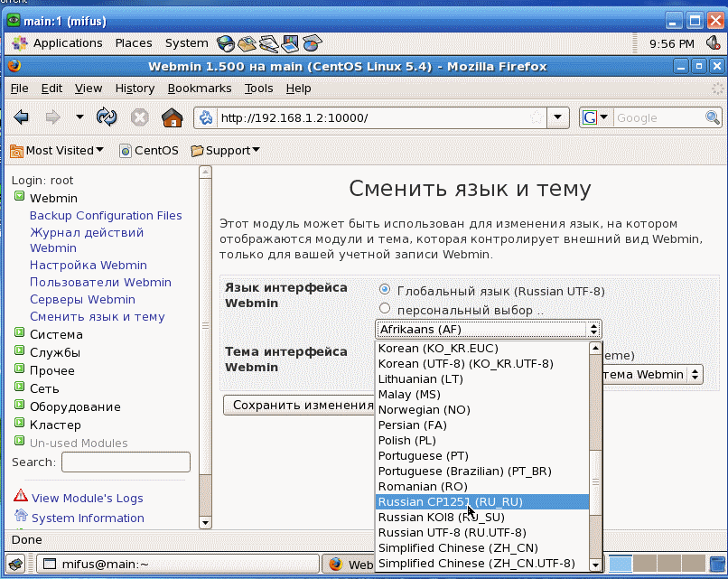This screenshot has width=728, height=579.
Task: Open the Журнал действий Webmin link
Action: [x=87, y=240]
